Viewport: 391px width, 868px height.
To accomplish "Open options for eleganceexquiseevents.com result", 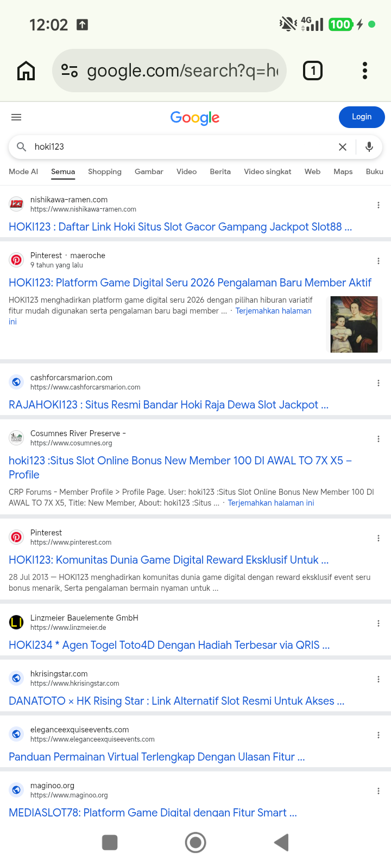I will pyautogui.click(x=379, y=735).
